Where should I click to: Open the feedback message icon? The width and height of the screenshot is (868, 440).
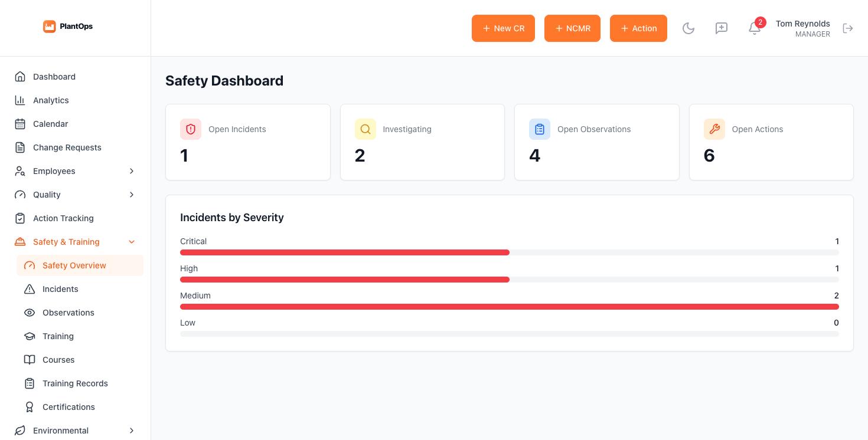(722, 28)
